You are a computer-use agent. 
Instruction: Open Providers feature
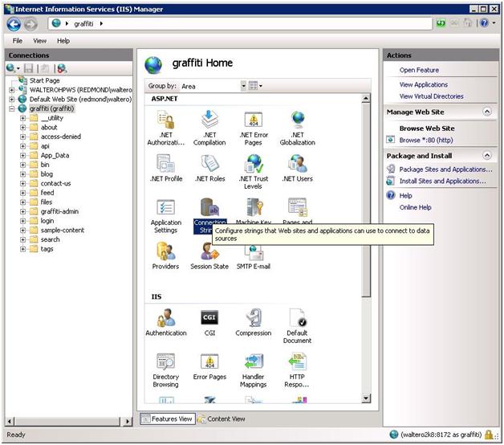tap(165, 255)
